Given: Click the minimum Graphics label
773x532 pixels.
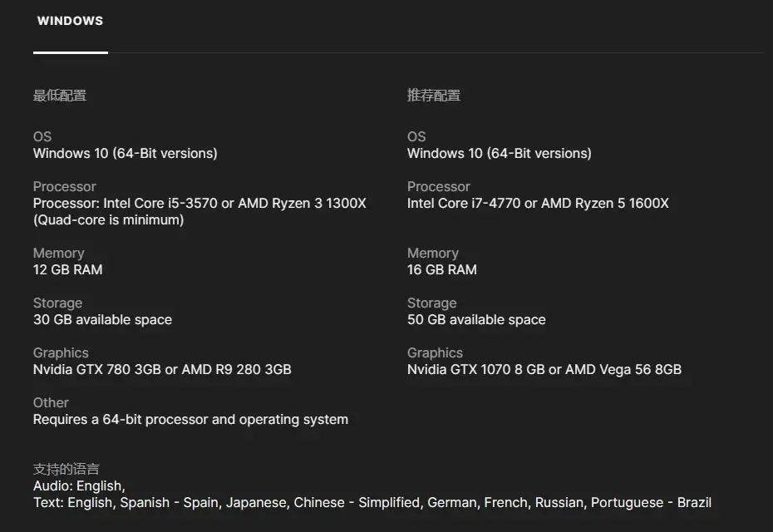Looking at the screenshot, I should point(61,352).
